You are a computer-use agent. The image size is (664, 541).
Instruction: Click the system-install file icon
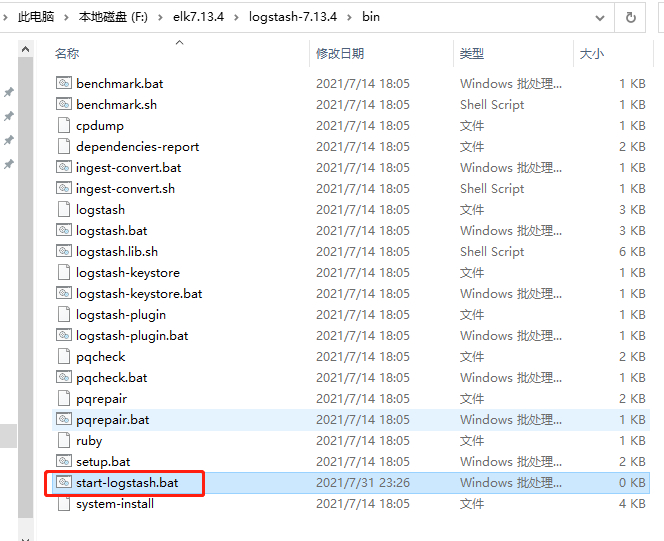pos(64,503)
